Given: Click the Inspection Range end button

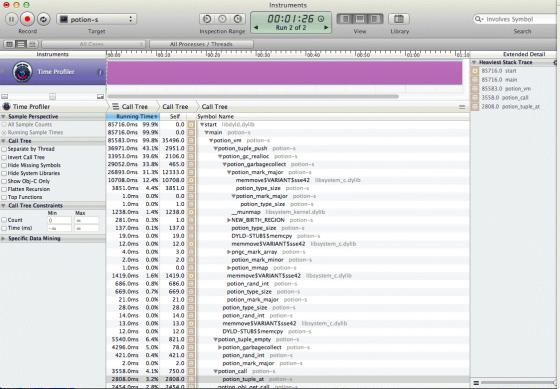Looking at the screenshot, I should 238,19.
